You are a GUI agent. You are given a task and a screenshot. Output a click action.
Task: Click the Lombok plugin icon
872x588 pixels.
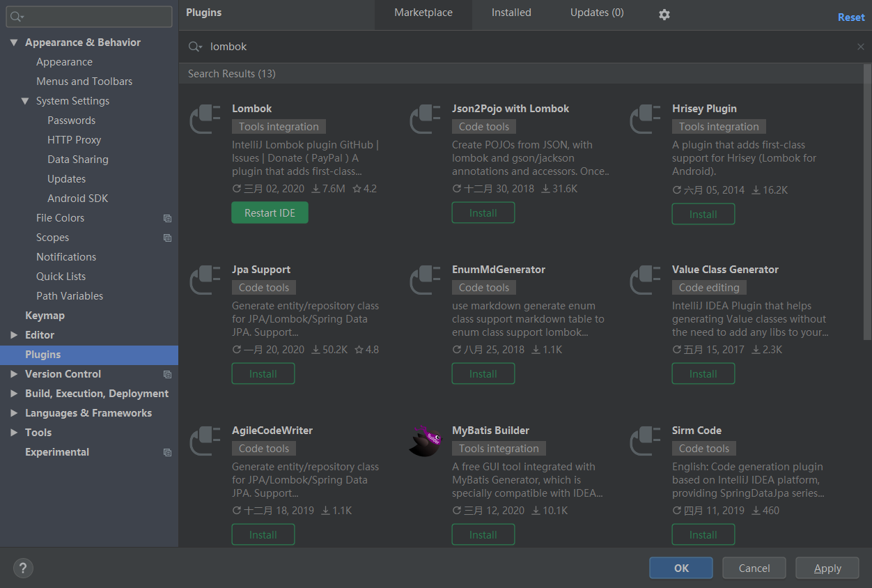click(x=205, y=118)
